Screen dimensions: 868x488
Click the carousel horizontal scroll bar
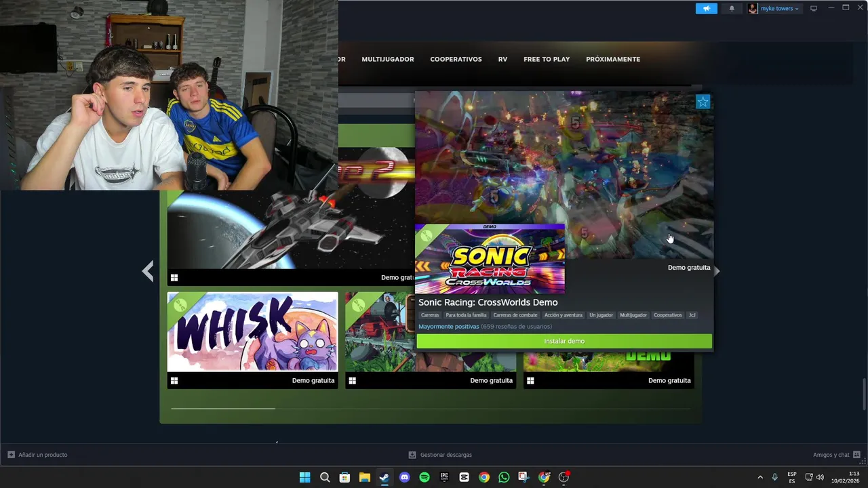[x=431, y=409]
